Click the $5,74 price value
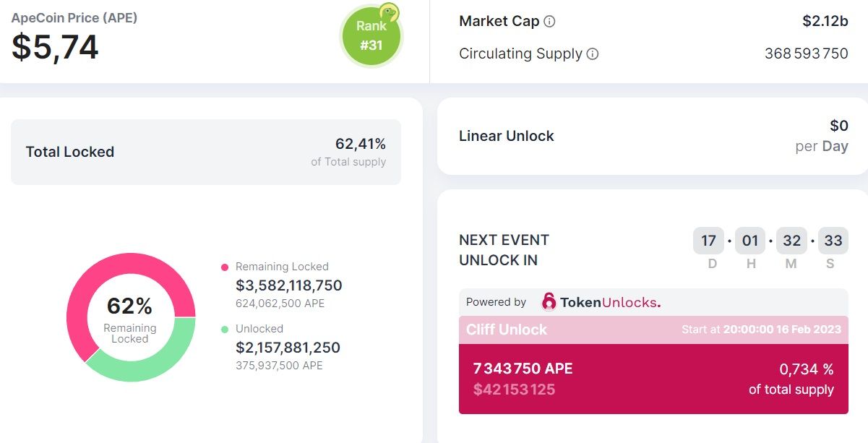This screenshot has width=868, height=443. tap(56, 48)
